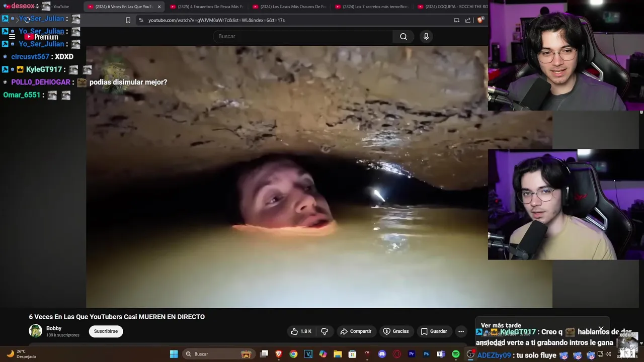The height and width of the screenshot is (362, 644).
Task: Close the '6 Veces En Las Que YouTubers' tab
Action: pyautogui.click(x=159, y=7)
